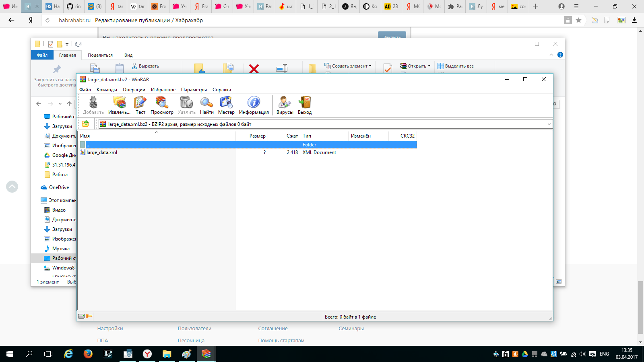Open the Параметры menu
Screen dimensions: 644x362
pyautogui.click(x=194, y=90)
